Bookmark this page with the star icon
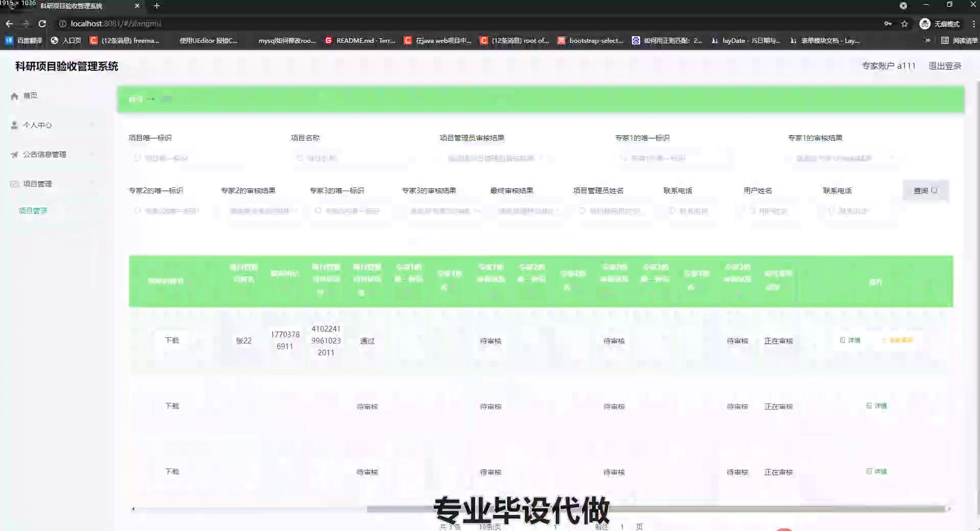 904,24
